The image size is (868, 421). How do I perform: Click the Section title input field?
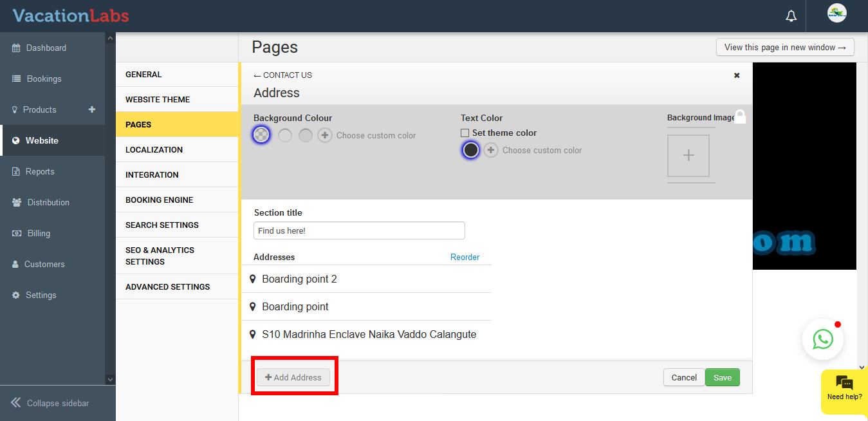pos(359,230)
